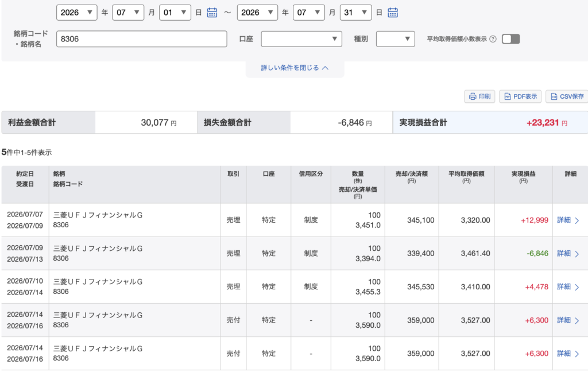Collapse 詳しい条件を閉じる section
The width and height of the screenshot is (588, 372).
(295, 68)
